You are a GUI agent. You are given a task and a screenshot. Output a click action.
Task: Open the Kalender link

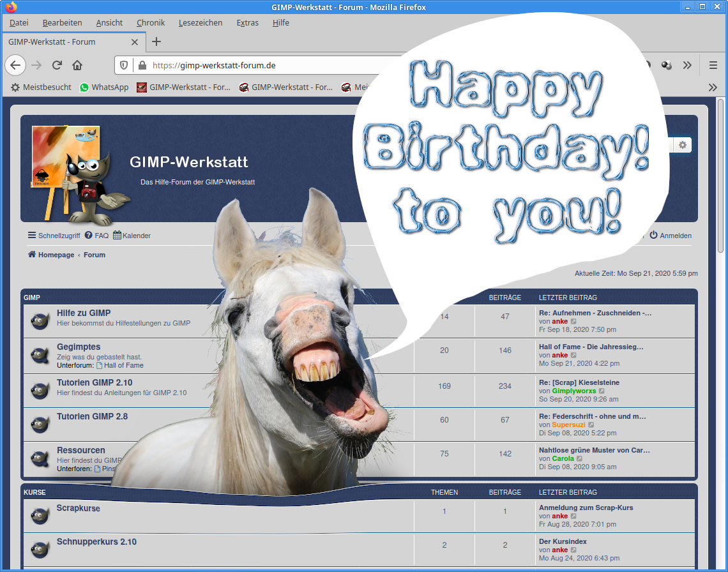[132, 236]
